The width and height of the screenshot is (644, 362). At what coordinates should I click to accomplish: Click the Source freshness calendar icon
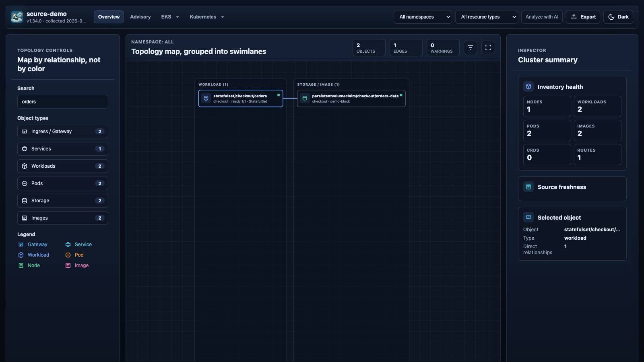point(528,187)
